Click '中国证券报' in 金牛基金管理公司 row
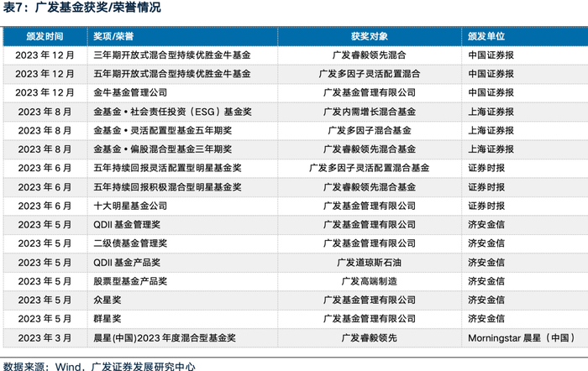Image resolution: width=588 pixels, height=371 pixels. pos(491,92)
